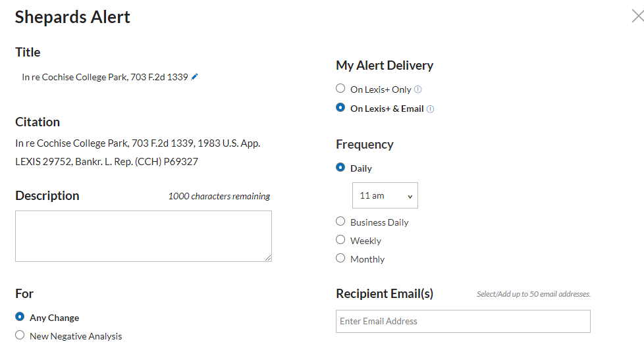Click the Monthly label text
This screenshot has width=644, height=346.
click(x=367, y=259)
